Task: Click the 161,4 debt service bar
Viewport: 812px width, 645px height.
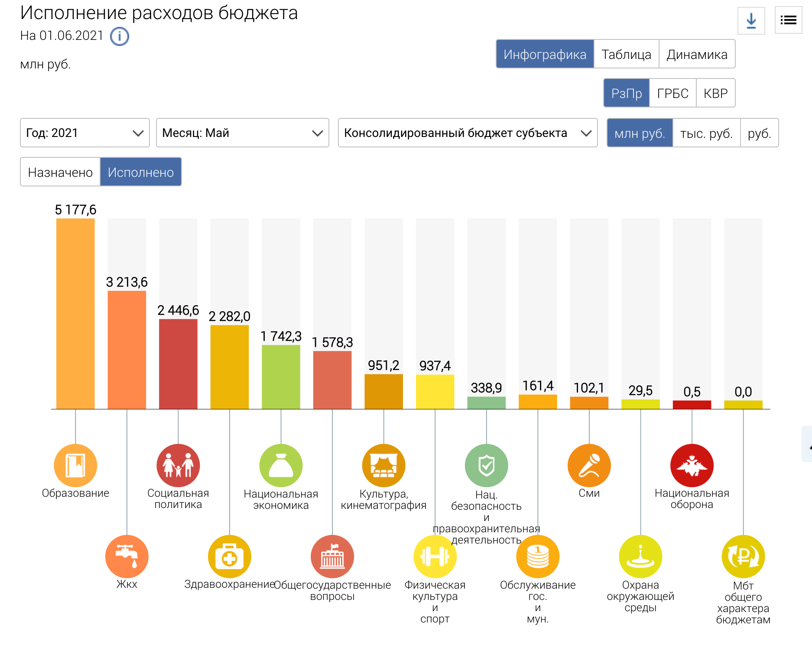Action: 538,402
